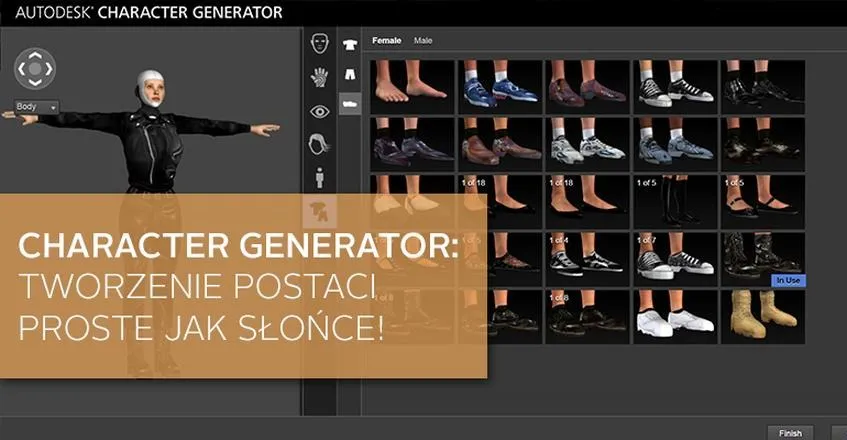
Task: Choose the maroon loafers in top row
Action: point(588,86)
